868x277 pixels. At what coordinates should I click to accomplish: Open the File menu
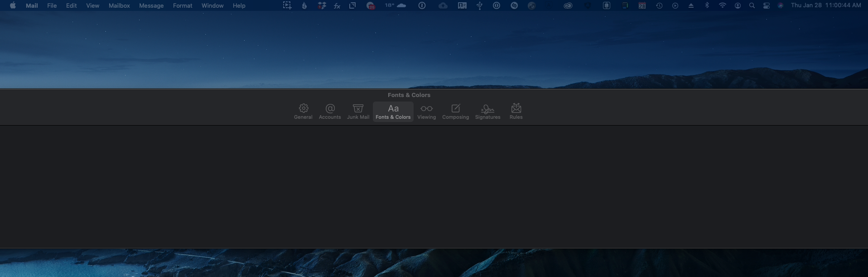tap(52, 5)
